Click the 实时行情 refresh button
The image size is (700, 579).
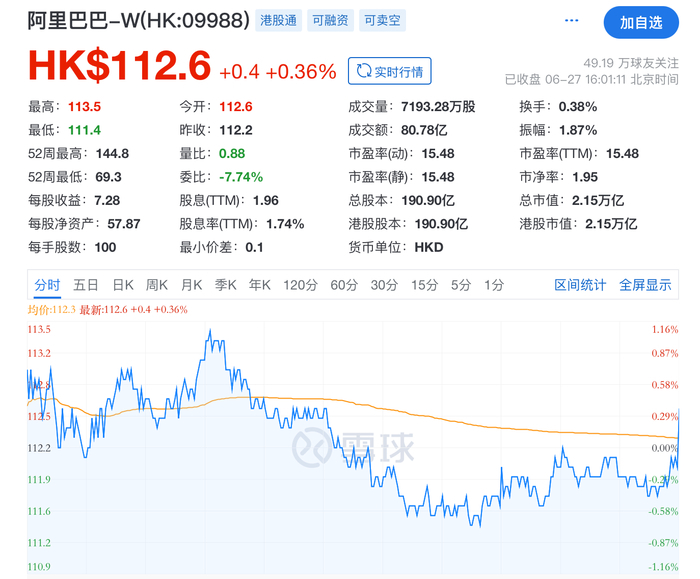point(390,71)
